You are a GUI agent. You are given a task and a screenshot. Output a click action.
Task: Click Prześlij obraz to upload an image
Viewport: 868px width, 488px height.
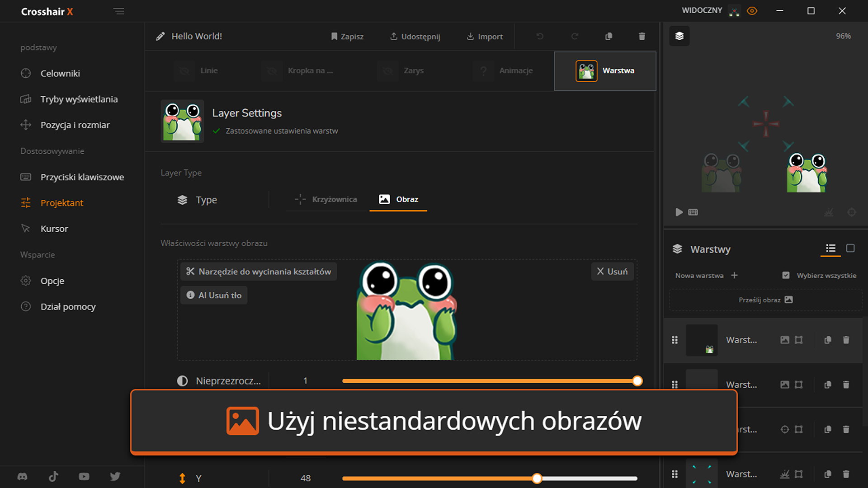tap(765, 300)
